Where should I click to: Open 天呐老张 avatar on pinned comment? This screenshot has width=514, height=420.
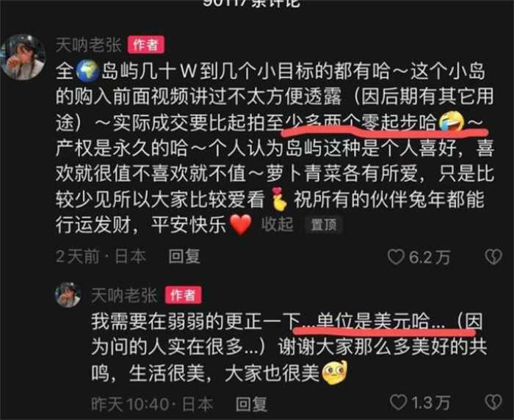[23, 57]
